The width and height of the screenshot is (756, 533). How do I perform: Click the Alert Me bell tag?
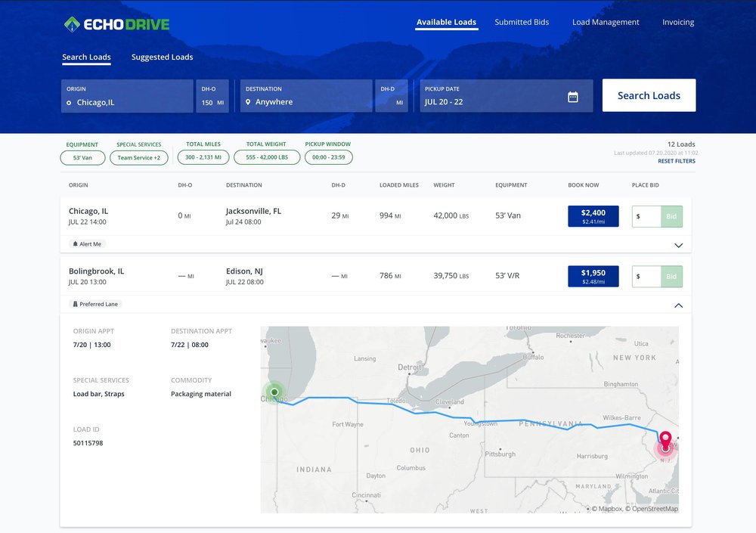coord(87,244)
